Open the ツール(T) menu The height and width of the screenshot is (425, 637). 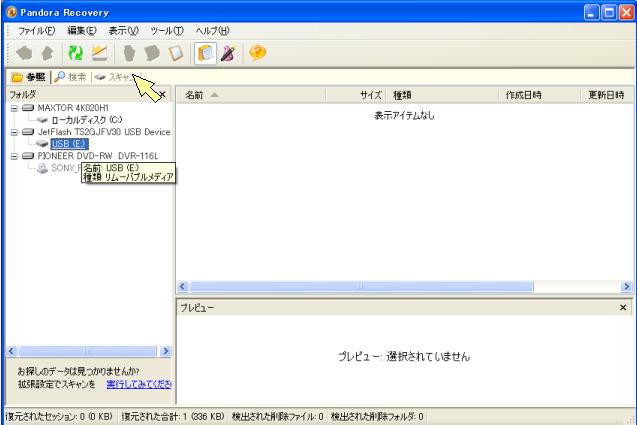167,30
